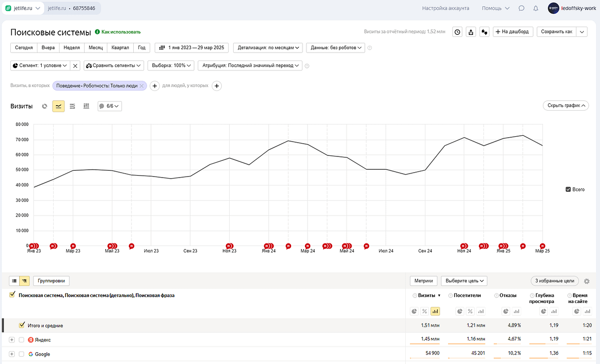This screenshot has width=600, height=364.
Task: Switch chart to pie chart view
Action: tap(45, 106)
